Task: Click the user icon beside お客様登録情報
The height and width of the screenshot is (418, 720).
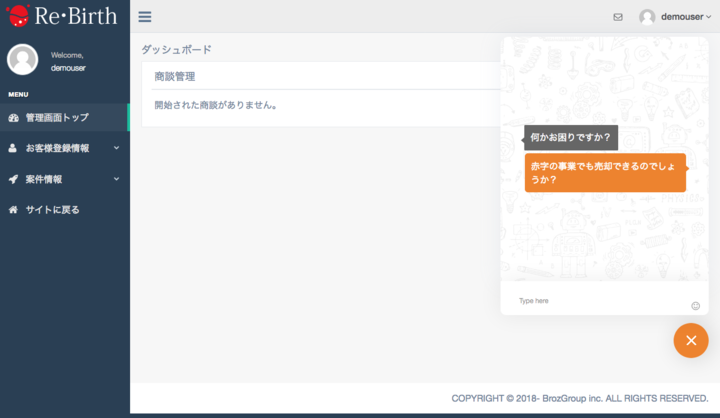Action: coord(13,148)
